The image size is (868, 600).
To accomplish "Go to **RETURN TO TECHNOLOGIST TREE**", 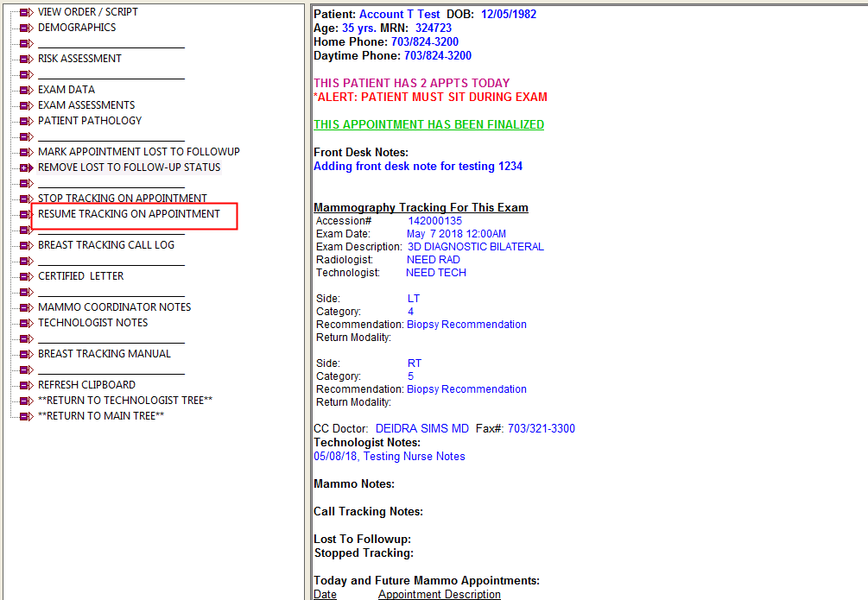I will click(124, 401).
